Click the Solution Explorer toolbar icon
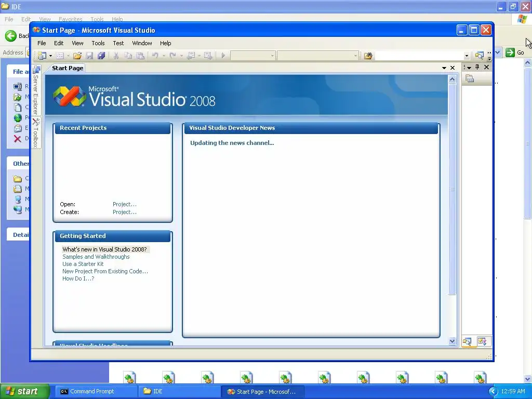532x399 pixels. [x=480, y=56]
